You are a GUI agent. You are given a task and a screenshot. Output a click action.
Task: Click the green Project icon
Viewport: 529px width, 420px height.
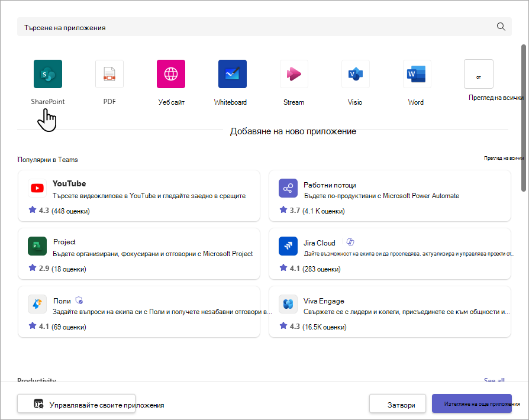37,246
